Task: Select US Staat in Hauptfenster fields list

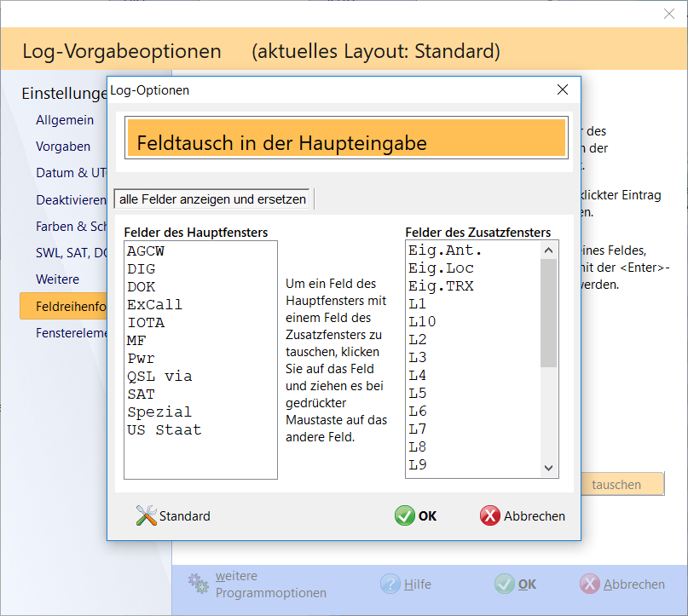Action: point(200,429)
